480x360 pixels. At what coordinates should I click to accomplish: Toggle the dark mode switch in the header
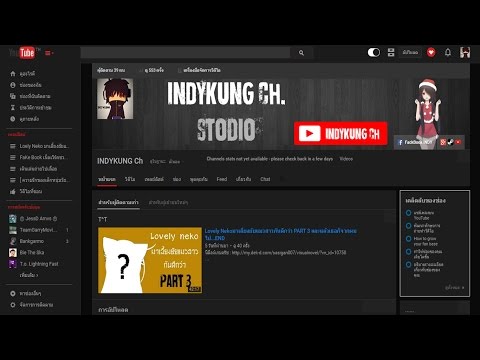point(374,52)
